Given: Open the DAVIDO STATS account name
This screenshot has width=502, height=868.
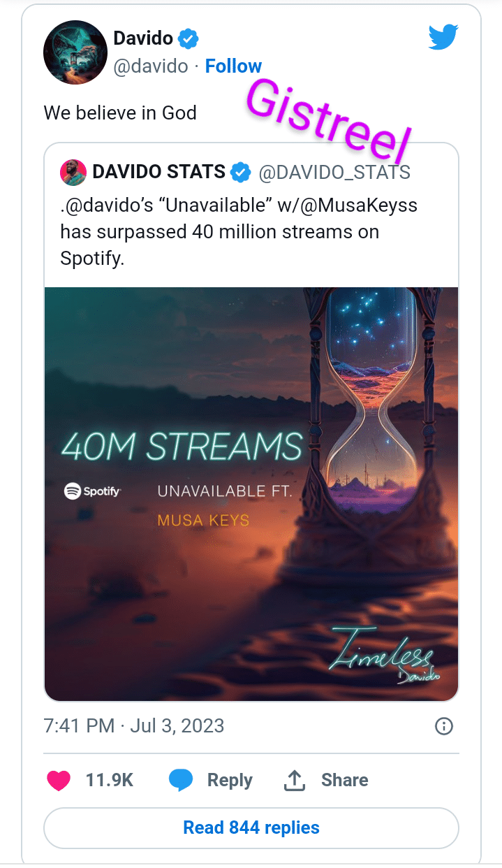Looking at the screenshot, I should pos(158,172).
